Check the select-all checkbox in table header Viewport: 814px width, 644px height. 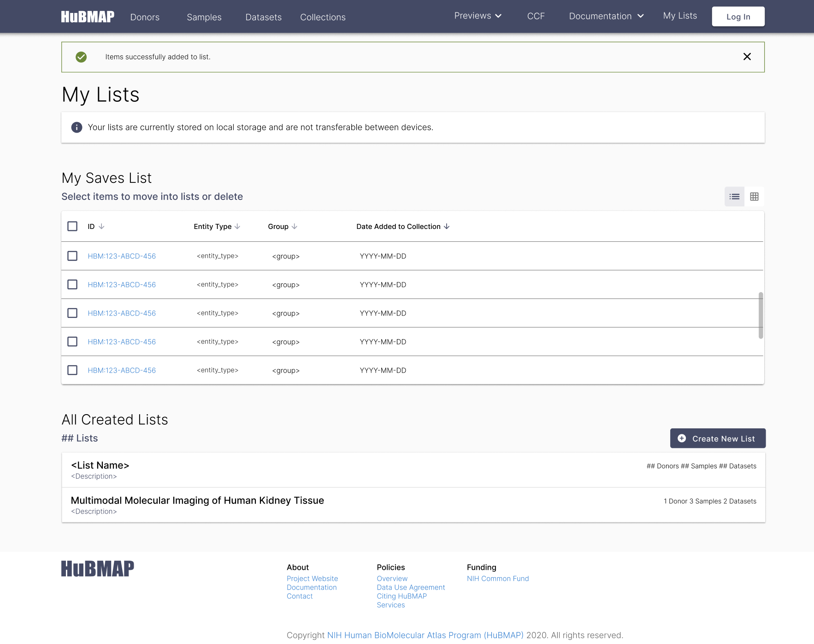pos(72,226)
